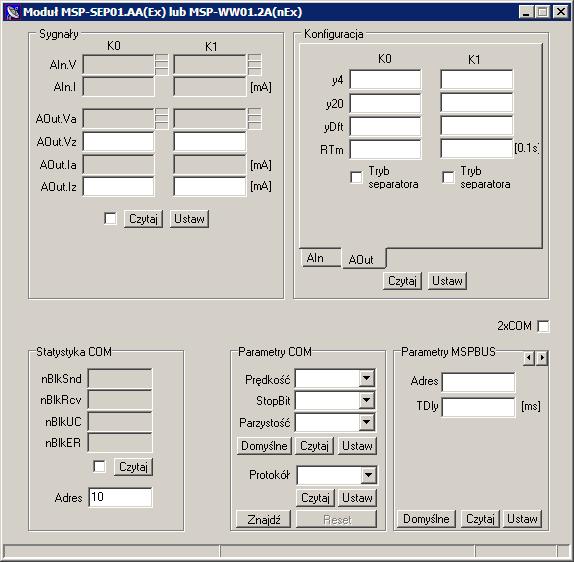The height and width of the screenshot is (562, 574).
Task: Click Czytaj next to Domyślne in Parametry COM
Action: tap(314, 446)
